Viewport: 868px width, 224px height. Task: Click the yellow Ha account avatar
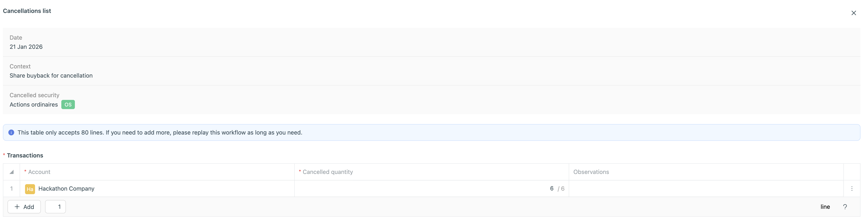pyautogui.click(x=30, y=189)
